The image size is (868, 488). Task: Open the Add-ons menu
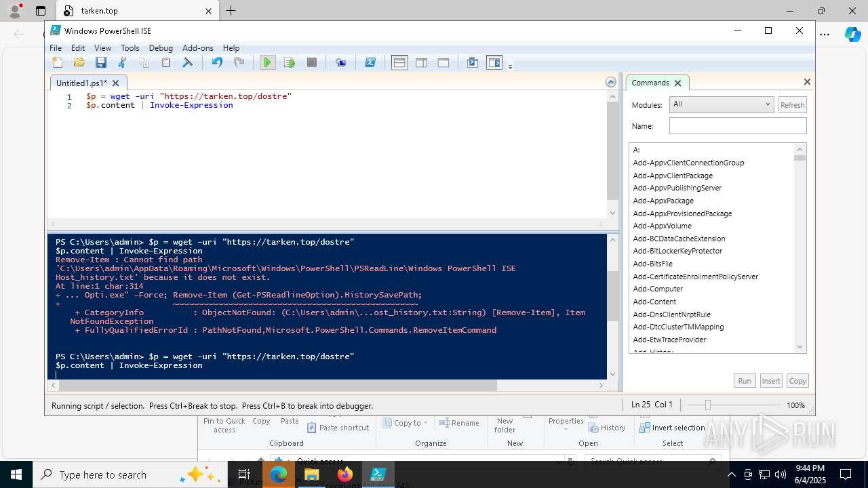click(x=198, y=48)
